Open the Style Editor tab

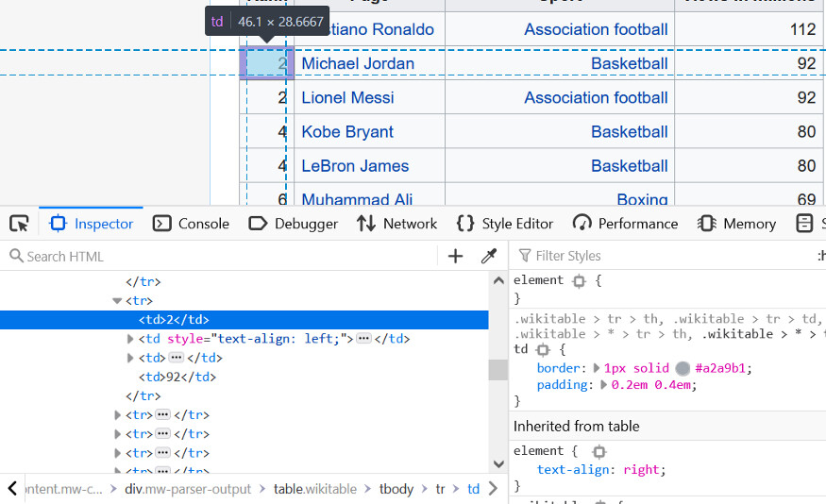[x=504, y=224]
